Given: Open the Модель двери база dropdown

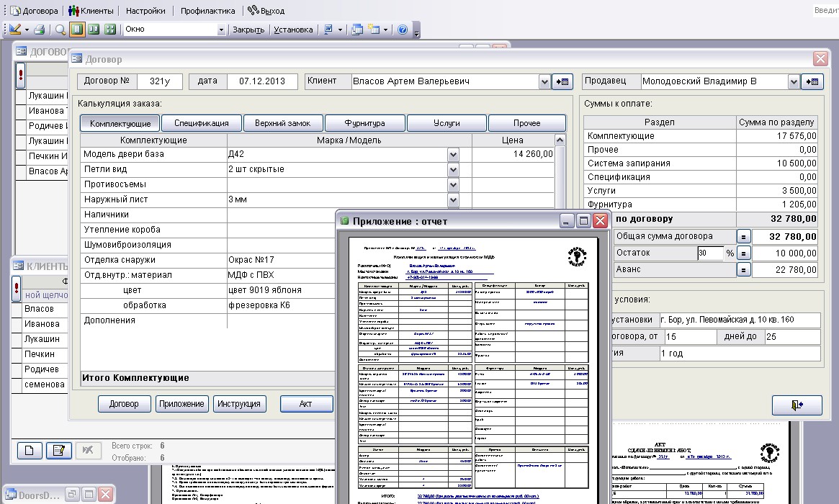Looking at the screenshot, I should pyautogui.click(x=453, y=154).
